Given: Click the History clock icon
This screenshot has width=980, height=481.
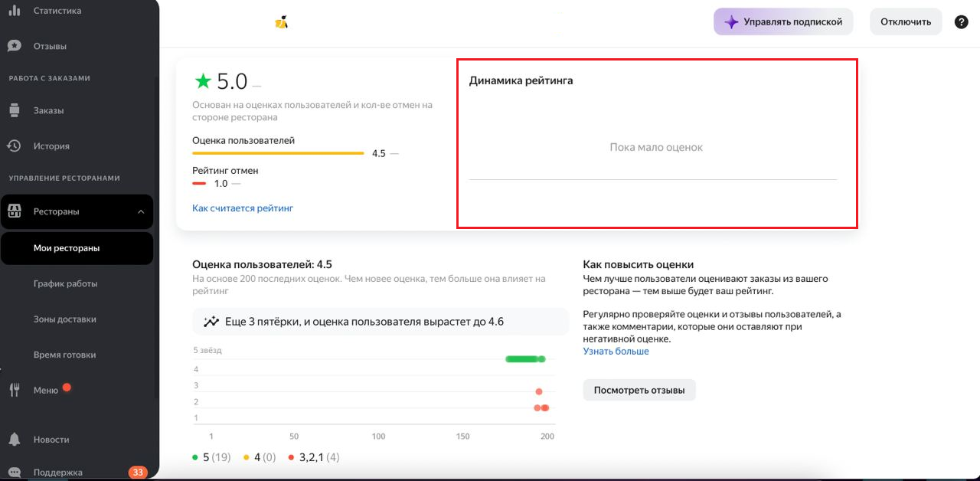Looking at the screenshot, I should [x=14, y=146].
